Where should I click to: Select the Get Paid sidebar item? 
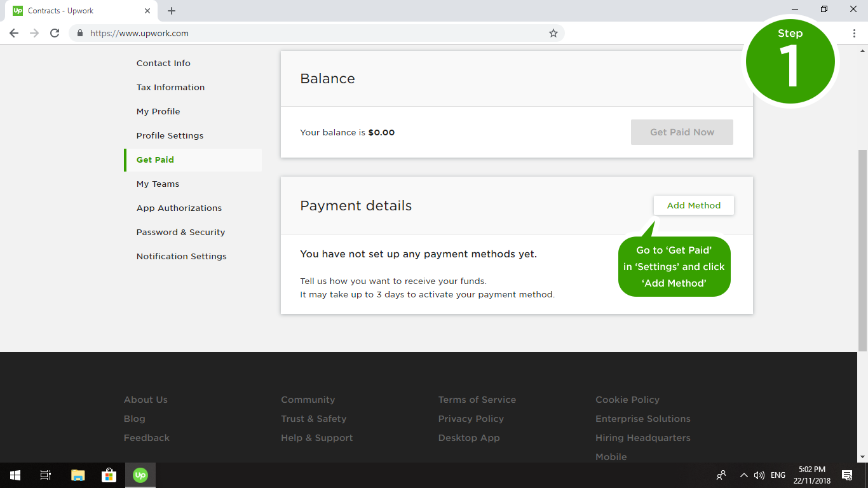click(193, 159)
